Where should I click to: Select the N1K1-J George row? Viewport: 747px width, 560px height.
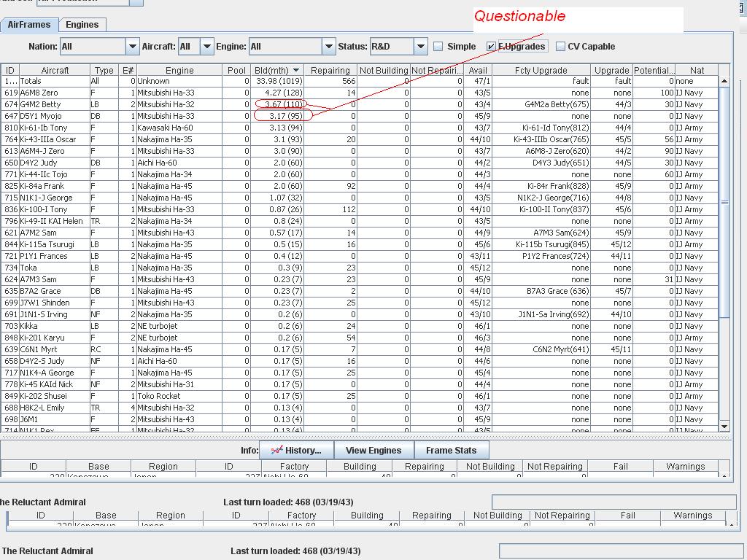pyautogui.click(x=360, y=198)
